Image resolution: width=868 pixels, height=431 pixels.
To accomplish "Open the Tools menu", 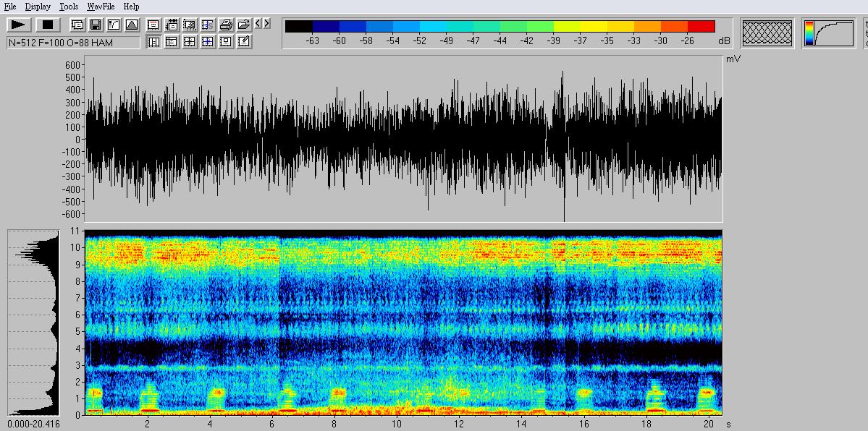I will point(69,7).
